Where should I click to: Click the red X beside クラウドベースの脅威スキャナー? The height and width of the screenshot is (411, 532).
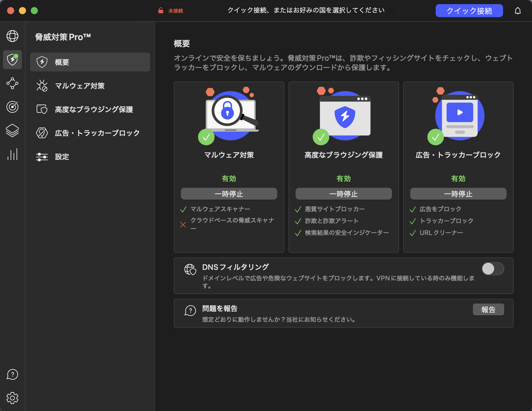coord(183,225)
